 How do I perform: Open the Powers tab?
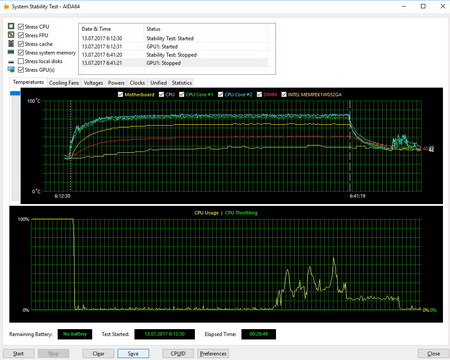[x=116, y=83]
